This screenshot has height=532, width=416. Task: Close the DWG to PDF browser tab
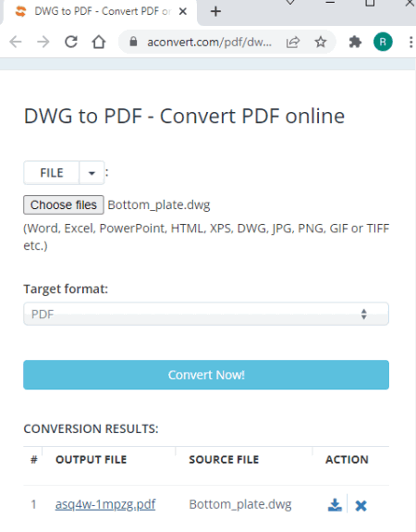tap(183, 11)
